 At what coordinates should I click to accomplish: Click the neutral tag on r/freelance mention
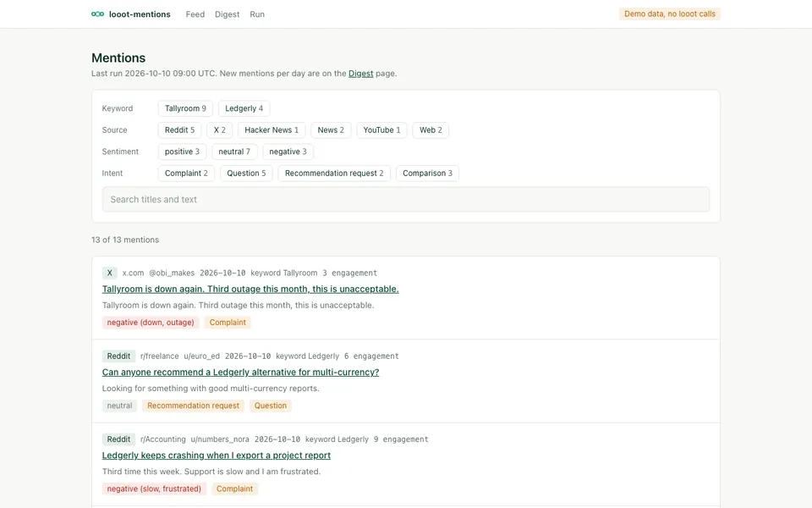pos(119,406)
